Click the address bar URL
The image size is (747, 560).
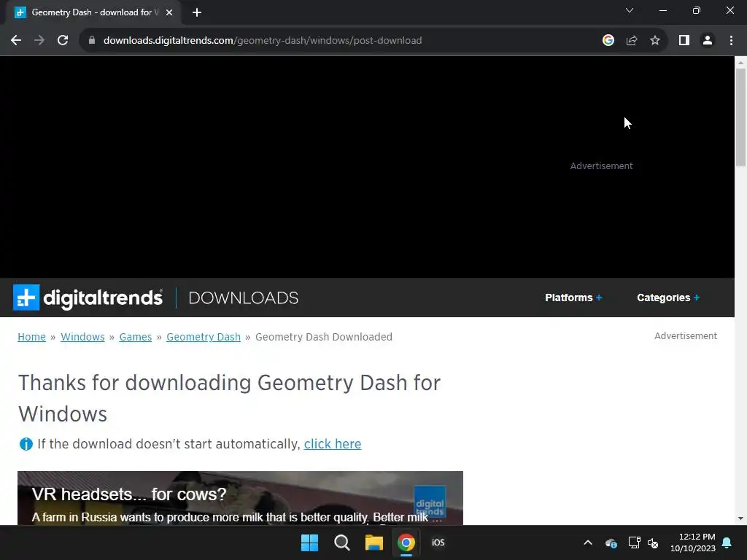pyautogui.click(x=263, y=41)
